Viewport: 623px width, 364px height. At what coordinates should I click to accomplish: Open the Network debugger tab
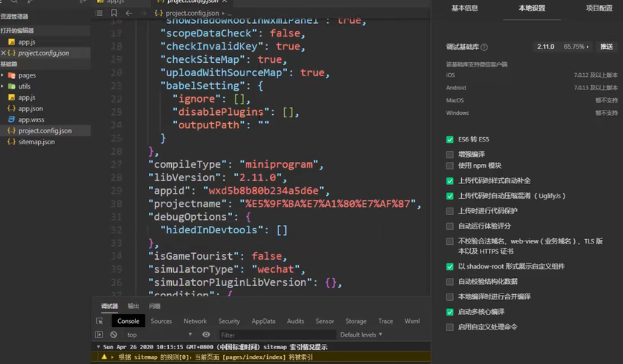[x=195, y=321]
